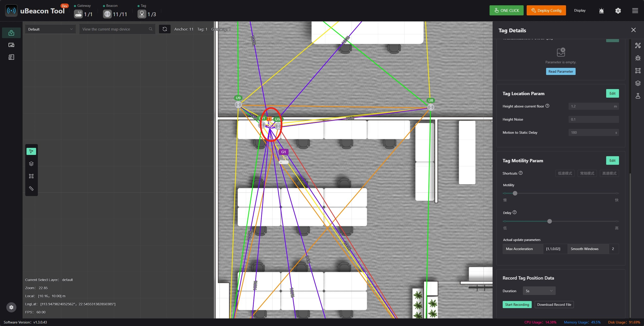The image size is (644, 326).
Task: Open the top bar settings gear
Action: (x=618, y=11)
